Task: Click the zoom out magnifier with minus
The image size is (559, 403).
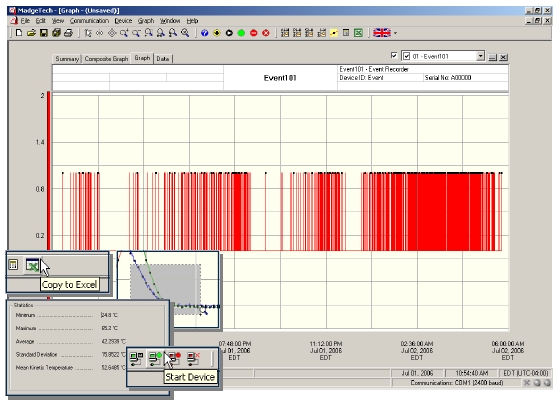Action: pos(136,33)
